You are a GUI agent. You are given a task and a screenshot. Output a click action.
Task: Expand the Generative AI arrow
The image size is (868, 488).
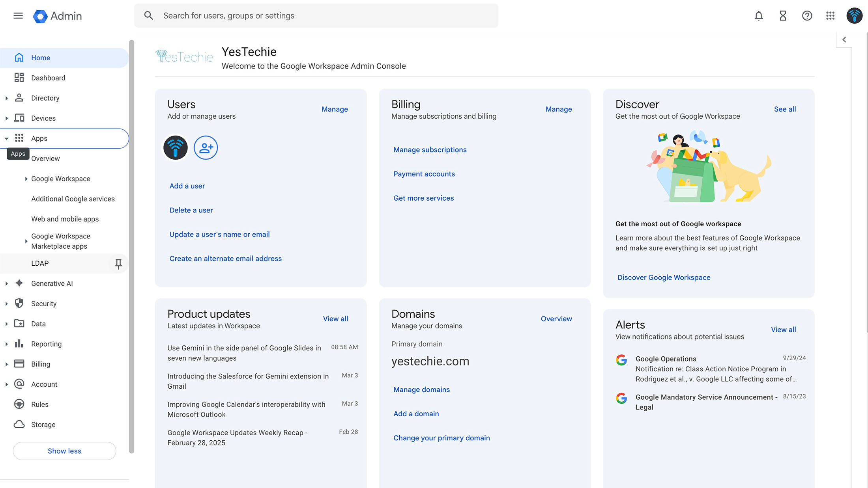pyautogui.click(x=6, y=284)
